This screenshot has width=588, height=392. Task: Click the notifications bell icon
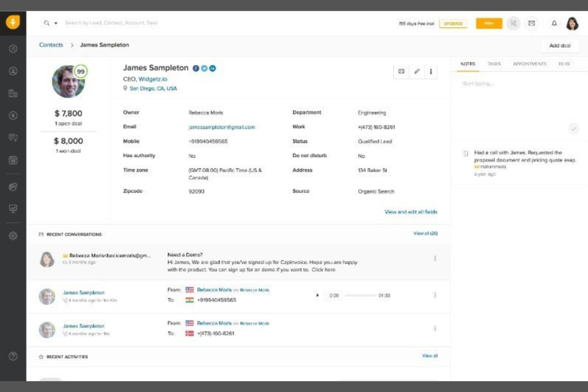tap(553, 23)
